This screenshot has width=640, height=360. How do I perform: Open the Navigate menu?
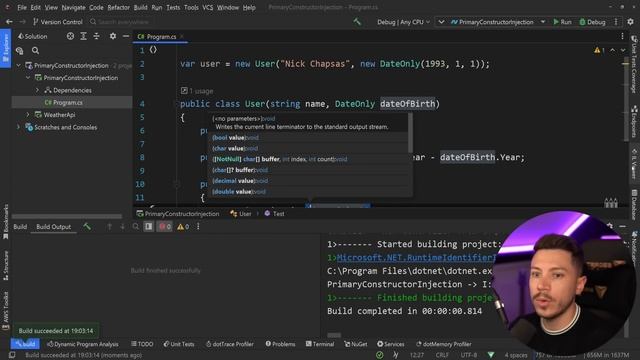pos(73,7)
